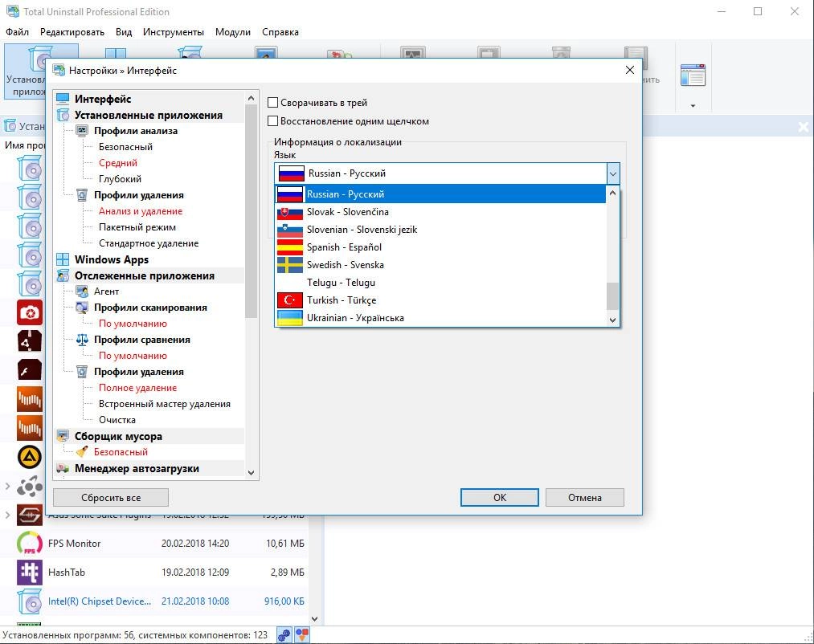Image resolution: width=814 pixels, height=644 pixels.
Task: Choose Spanish - Español language option
Action: click(x=440, y=247)
